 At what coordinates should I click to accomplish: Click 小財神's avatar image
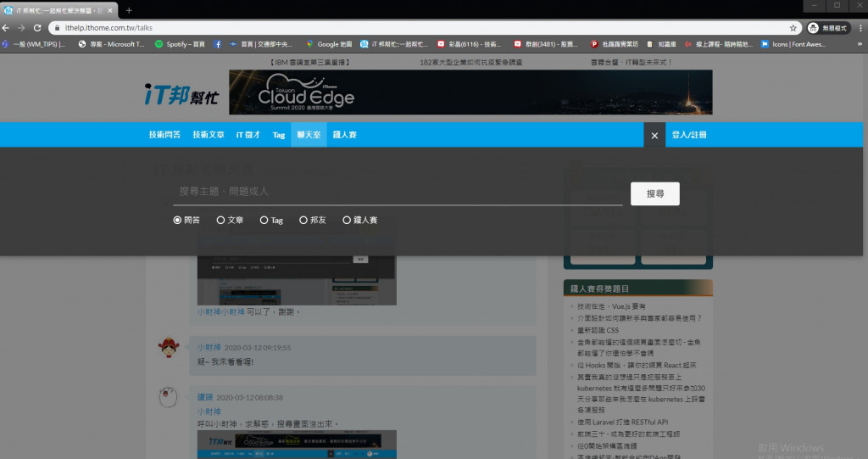pyautogui.click(x=169, y=348)
